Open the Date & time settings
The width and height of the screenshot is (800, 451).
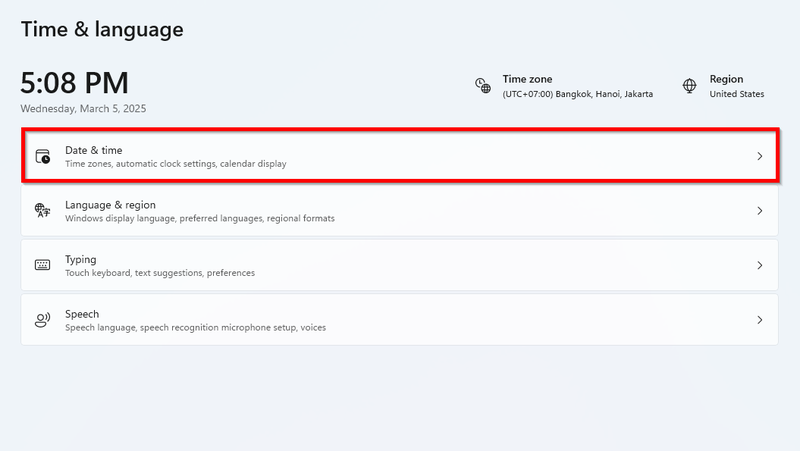[400, 156]
